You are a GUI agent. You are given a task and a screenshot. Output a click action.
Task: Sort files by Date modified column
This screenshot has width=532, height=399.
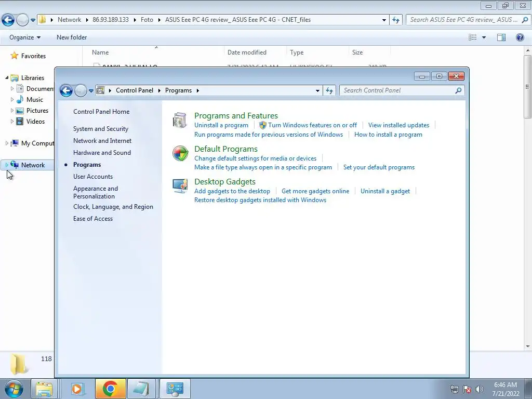[x=247, y=52]
